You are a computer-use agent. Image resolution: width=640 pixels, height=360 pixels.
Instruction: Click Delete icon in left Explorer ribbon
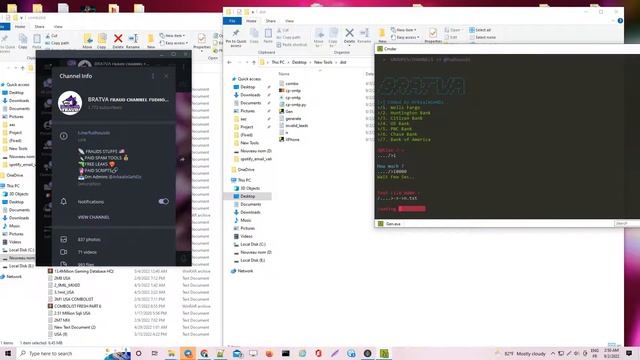click(x=118, y=39)
